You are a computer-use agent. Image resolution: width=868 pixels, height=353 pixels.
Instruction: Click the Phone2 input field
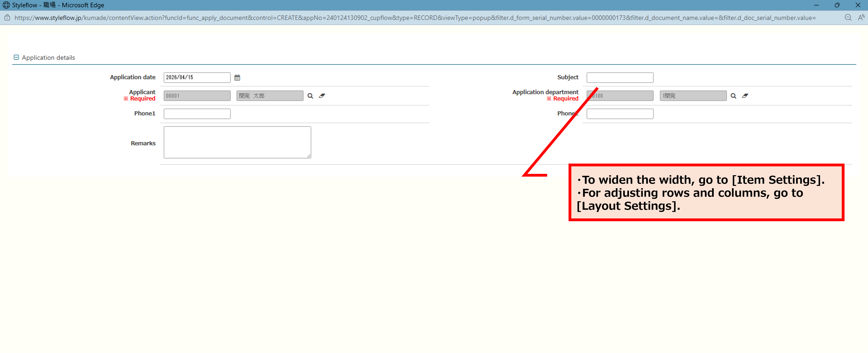click(x=620, y=114)
